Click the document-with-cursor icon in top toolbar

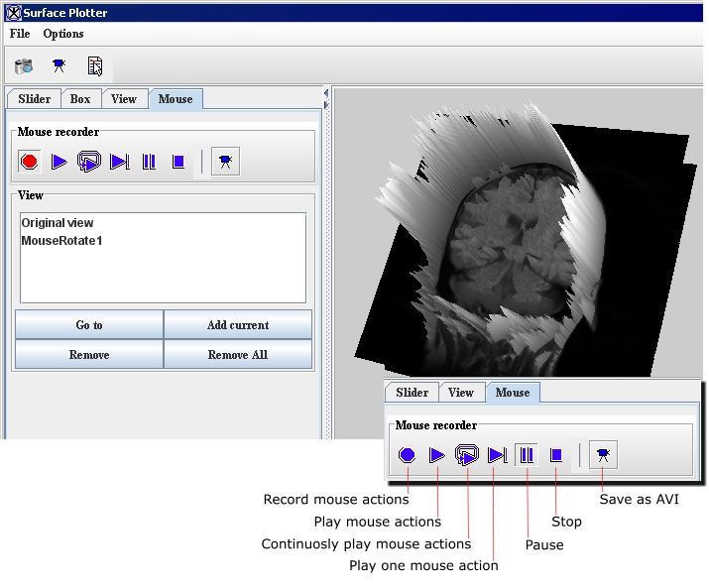95,66
